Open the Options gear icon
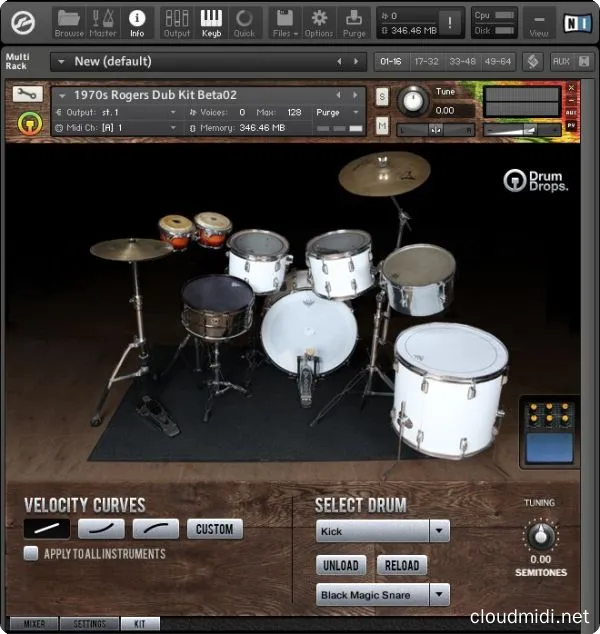This screenshot has height=634, width=600. tap(319, 21)
